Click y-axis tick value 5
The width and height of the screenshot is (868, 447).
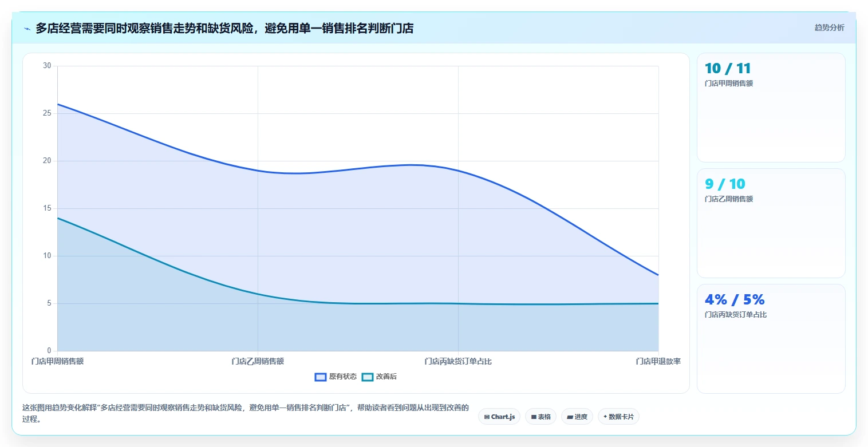tap(49, 303)
